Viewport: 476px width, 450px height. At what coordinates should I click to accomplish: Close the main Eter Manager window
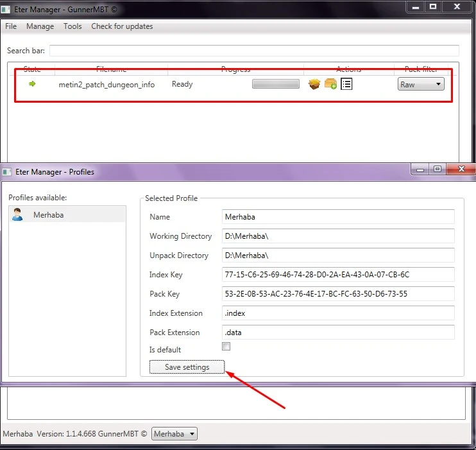457,6
